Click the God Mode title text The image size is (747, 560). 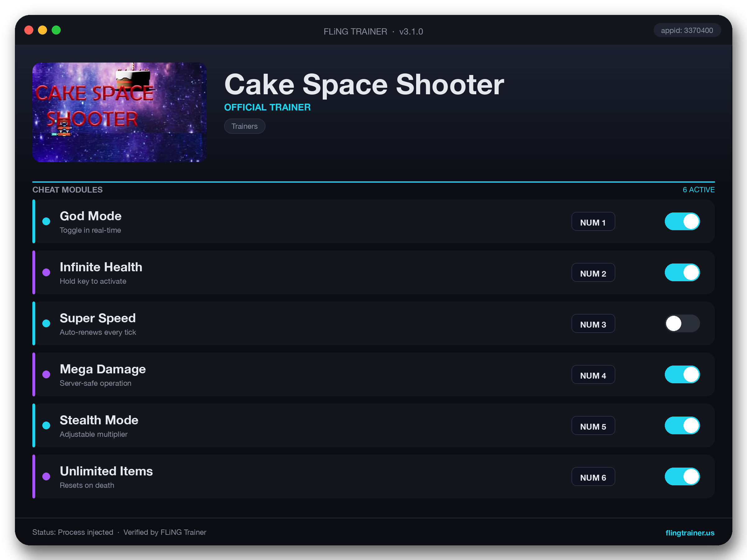click(x=91, y=216)
